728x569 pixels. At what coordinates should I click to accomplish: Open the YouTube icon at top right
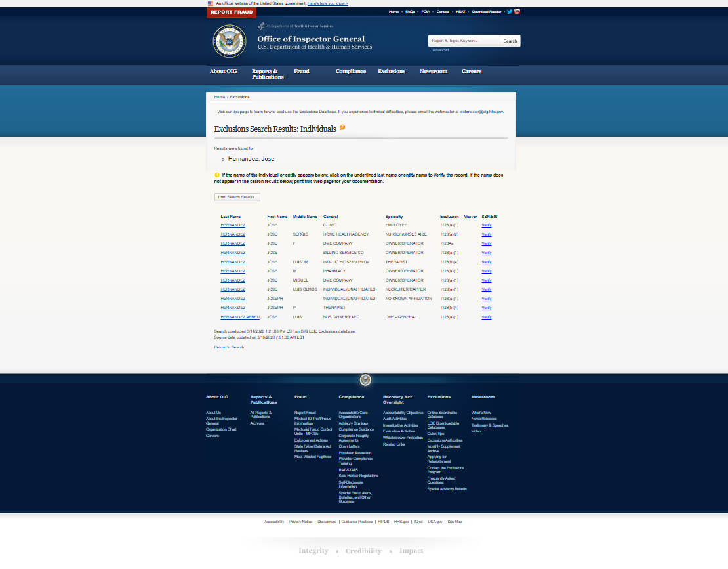[517, 11]
